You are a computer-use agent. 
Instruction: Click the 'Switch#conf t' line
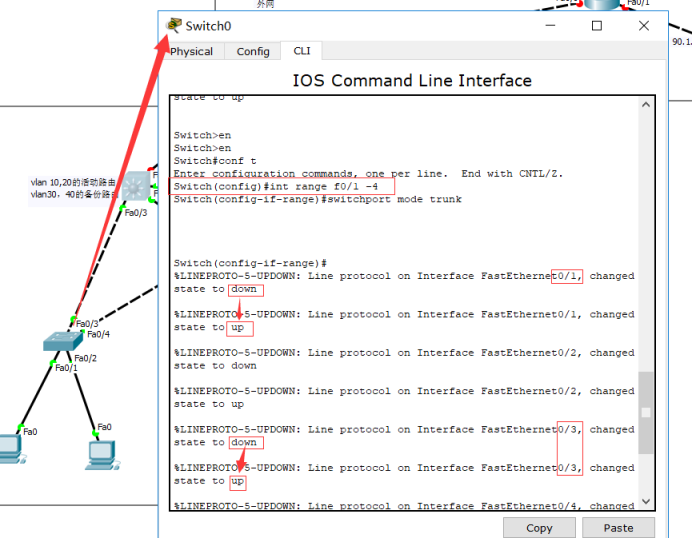215,161
